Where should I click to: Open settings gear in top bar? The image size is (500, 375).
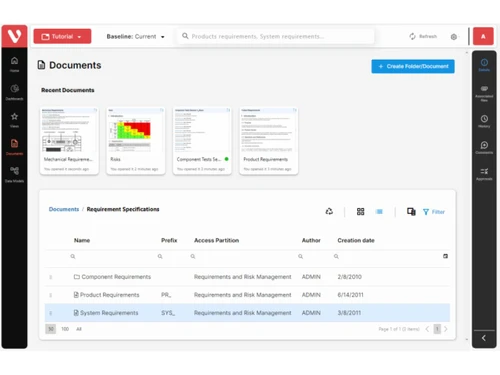(x=454, y=37)
